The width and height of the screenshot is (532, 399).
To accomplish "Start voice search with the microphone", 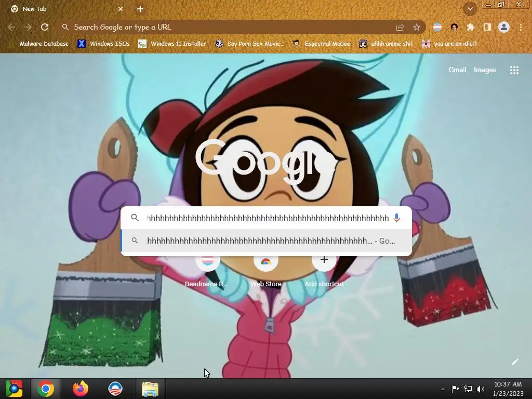I will (396, 218).
